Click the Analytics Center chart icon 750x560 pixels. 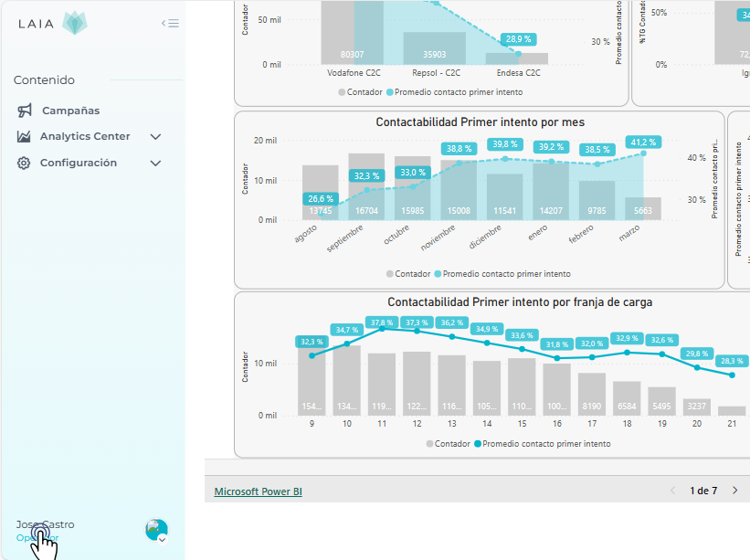point(24,136)
